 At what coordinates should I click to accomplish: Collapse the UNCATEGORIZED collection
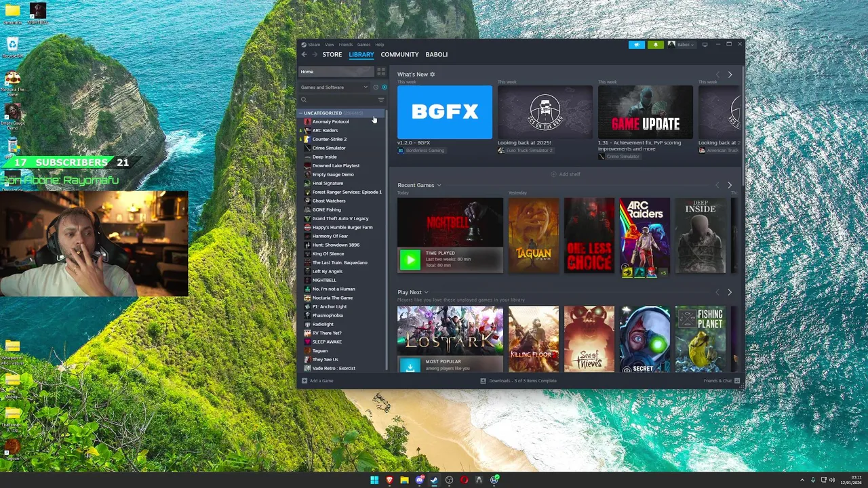(x=300, y=113)
